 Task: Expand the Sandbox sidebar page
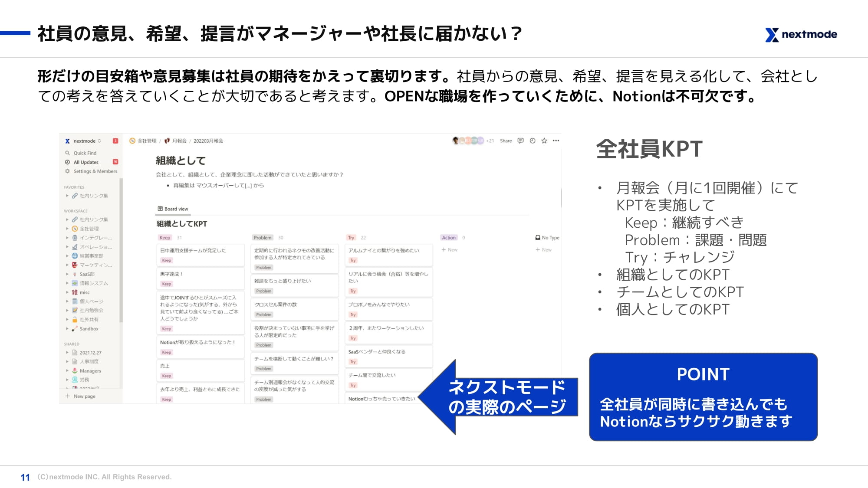(x=67, y=329)
